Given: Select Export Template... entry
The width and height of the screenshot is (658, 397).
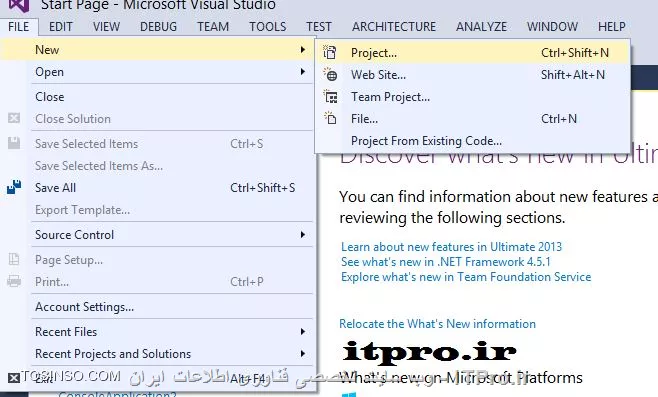Looking at the screenshot, I should (157, 210).
